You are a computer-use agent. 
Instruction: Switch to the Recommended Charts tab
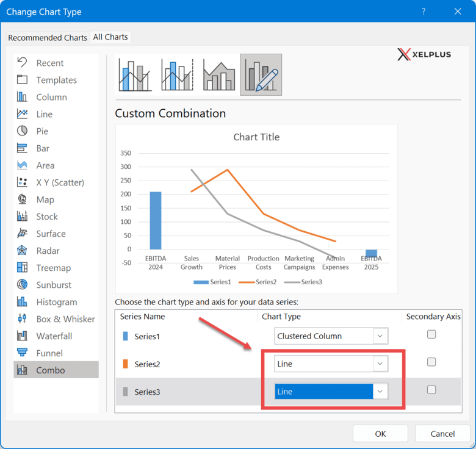coord(48,38)
